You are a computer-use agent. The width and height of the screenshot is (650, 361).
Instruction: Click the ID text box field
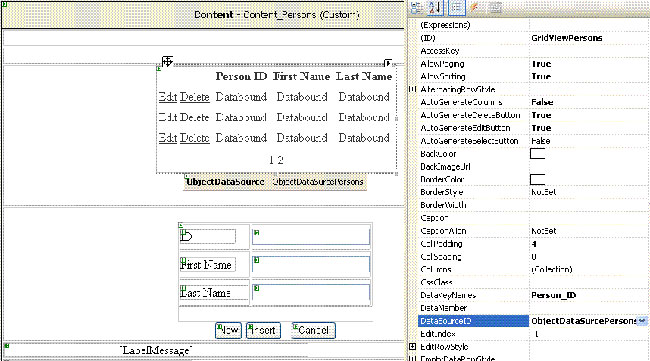click(x=311, y=237)
